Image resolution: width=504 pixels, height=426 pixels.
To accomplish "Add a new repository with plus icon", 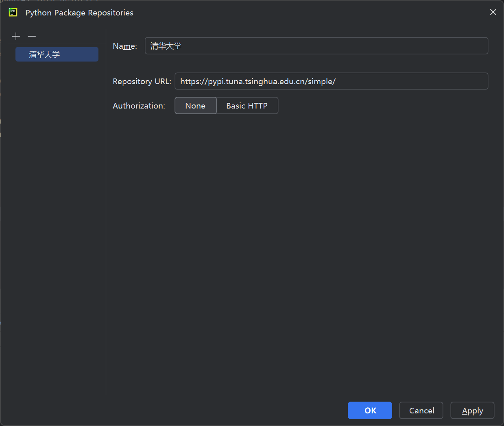I will [x=16, y=37].
